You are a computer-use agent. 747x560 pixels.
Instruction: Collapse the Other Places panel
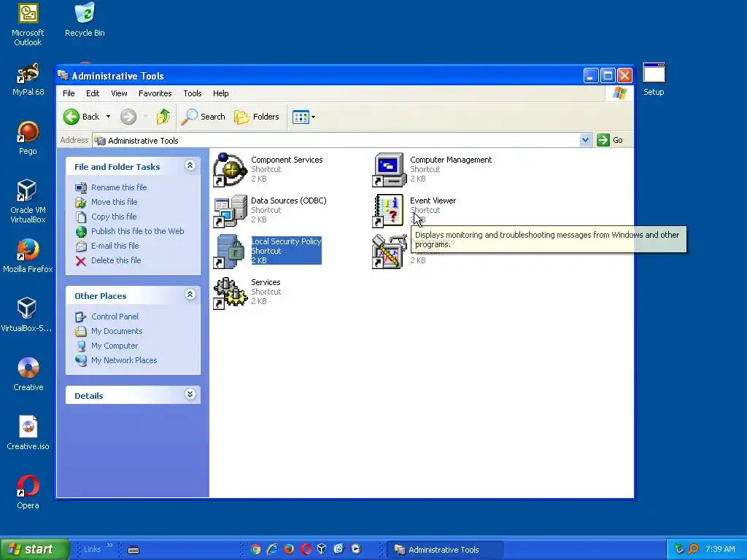click(190, 295)
